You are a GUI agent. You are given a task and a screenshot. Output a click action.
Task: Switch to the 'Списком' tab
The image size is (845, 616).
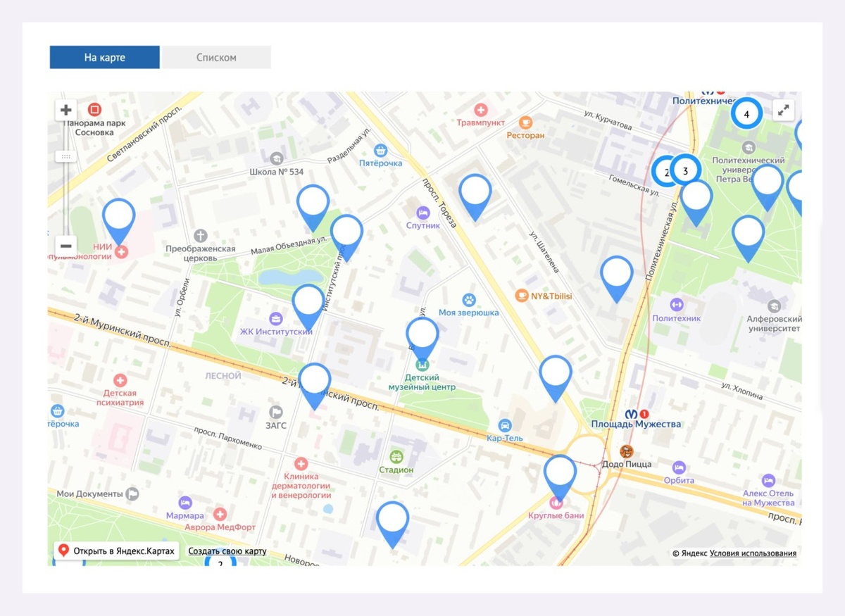pos(216,58)
